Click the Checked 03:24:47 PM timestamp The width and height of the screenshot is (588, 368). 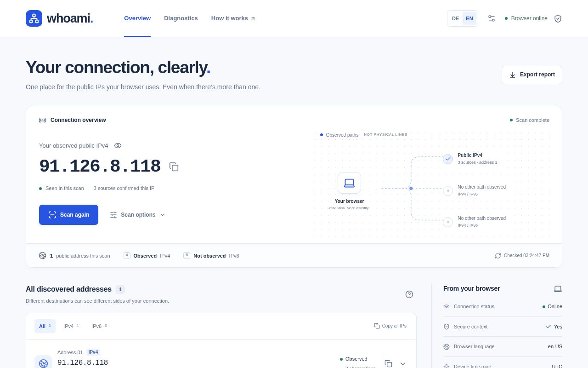(x=526, y=256)
